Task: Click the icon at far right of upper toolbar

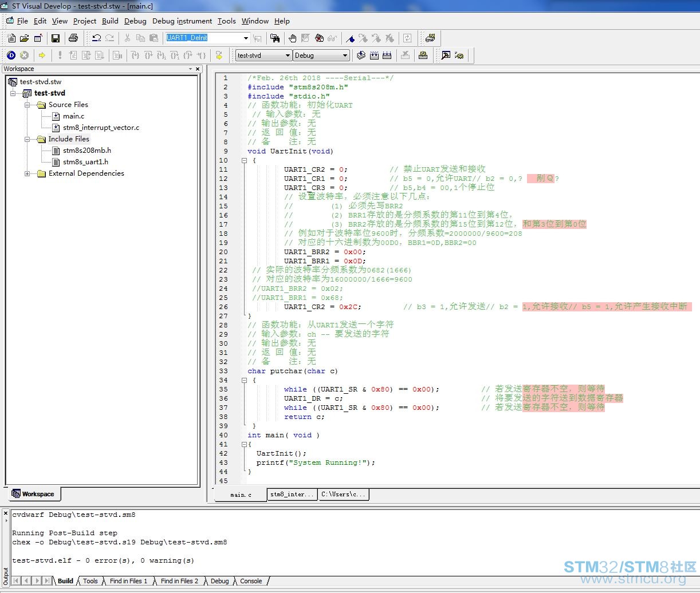Action: click(430, 38)
